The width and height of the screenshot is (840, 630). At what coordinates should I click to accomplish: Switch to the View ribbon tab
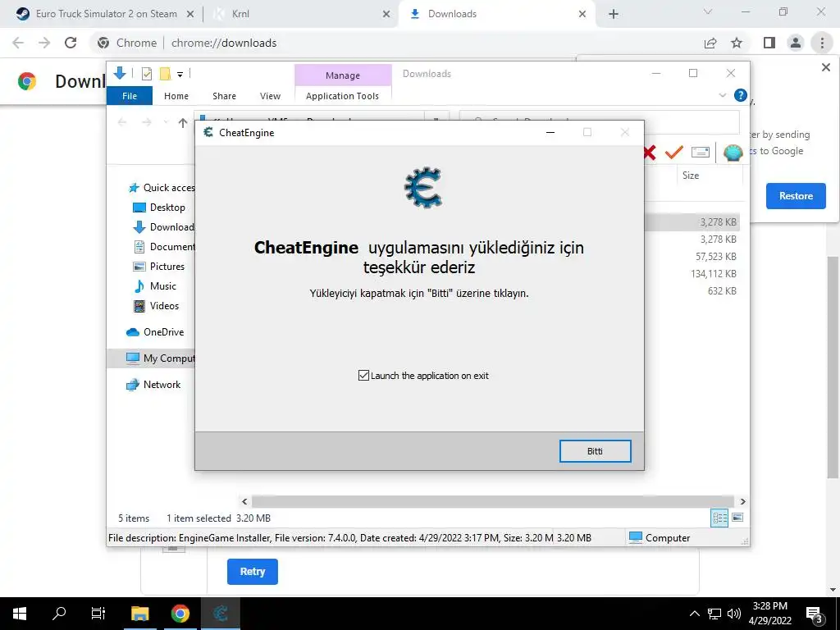point(270,96)
